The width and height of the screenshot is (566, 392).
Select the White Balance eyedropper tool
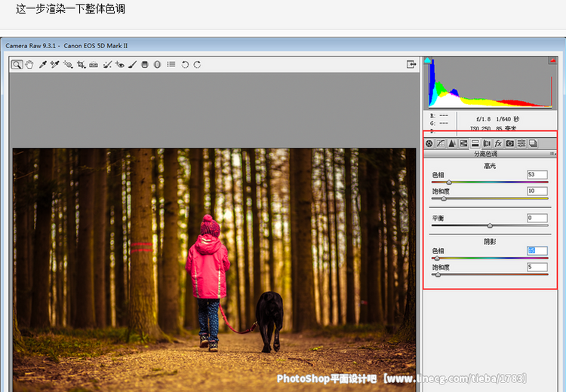42,65
